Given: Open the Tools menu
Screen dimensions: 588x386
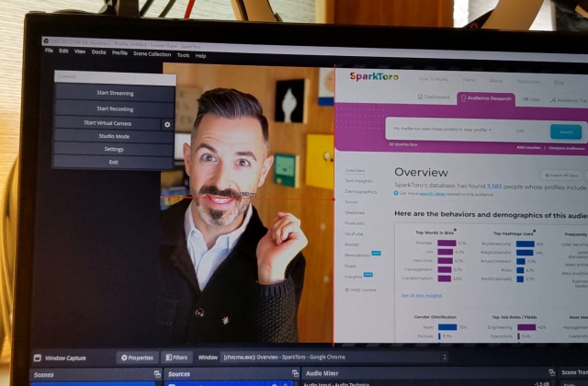Looking at the screenshot, I should pos(183,55).
